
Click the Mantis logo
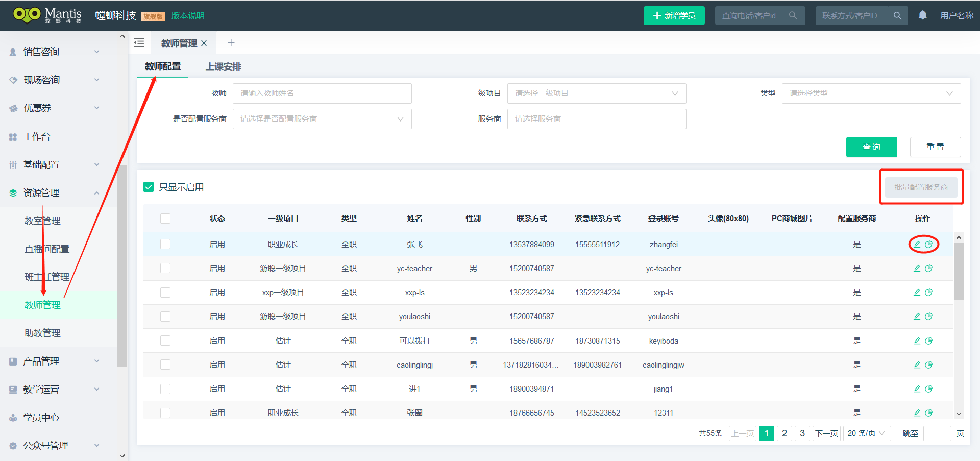47,15
